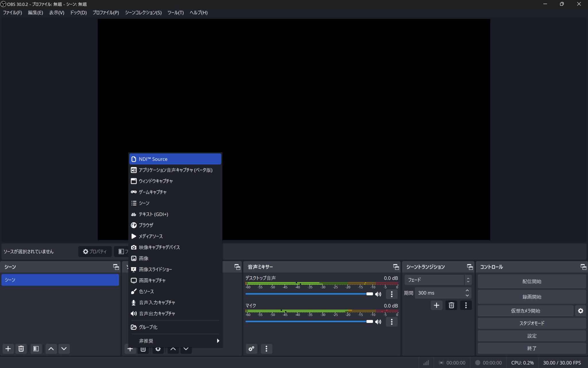Add a new scene with the plus icon
This screenshot has height=368, width=588.
point(8,349)
